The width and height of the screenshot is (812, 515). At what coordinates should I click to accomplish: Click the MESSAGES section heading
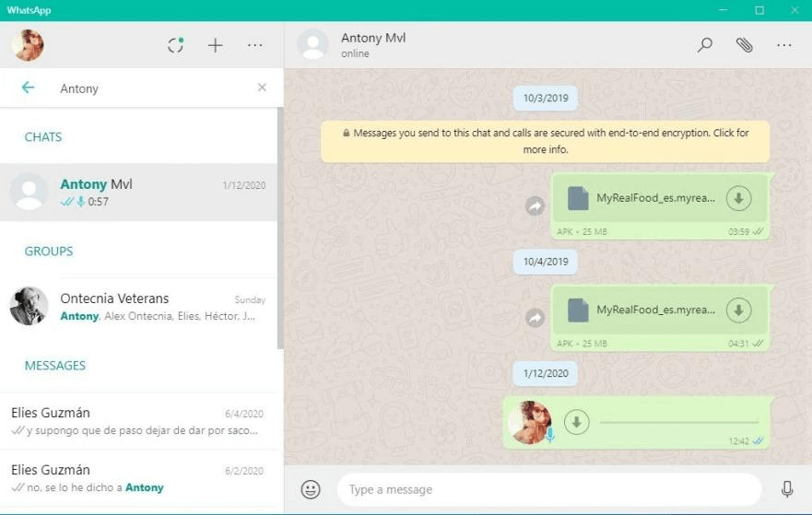(55, 366)
